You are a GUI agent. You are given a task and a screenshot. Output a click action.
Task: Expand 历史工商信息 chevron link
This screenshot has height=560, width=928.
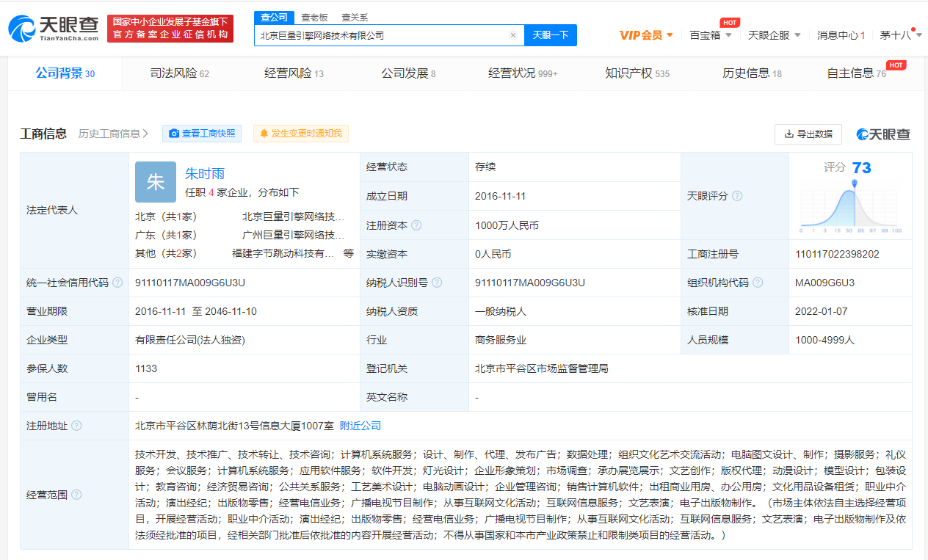click(x=113, y=134)
